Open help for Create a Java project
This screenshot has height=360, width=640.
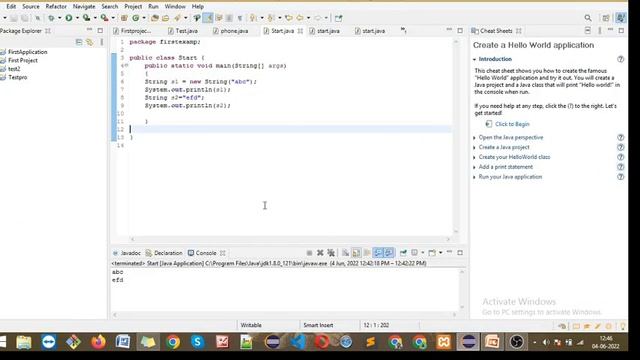pos(620,147)
